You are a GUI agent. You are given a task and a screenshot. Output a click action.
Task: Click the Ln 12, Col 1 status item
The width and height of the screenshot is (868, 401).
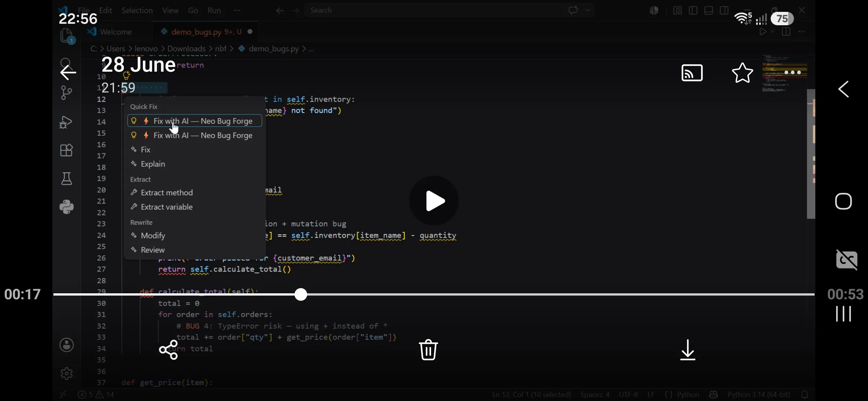tap(531, 395)
